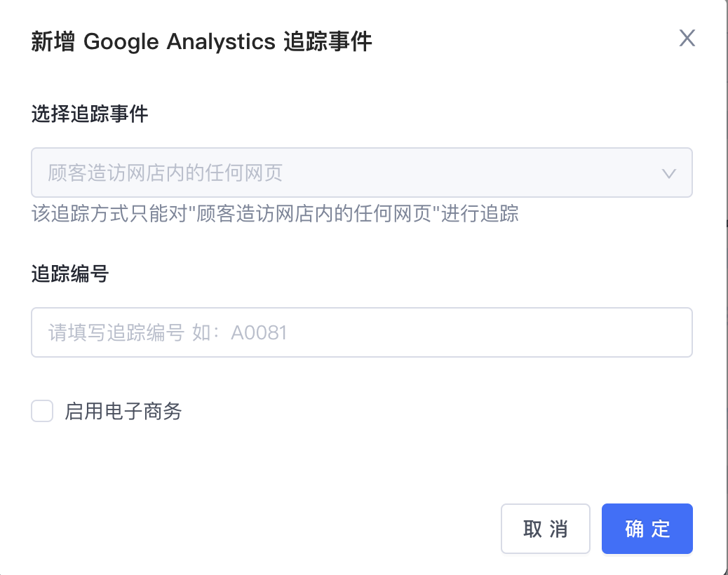Click the 追踪编号 field label

coord(70,274)
